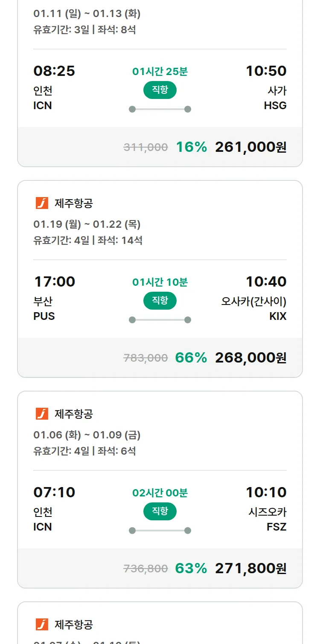Click the crossed-out 783,000 original price
The image size is (320, 644).
(145, 358)
